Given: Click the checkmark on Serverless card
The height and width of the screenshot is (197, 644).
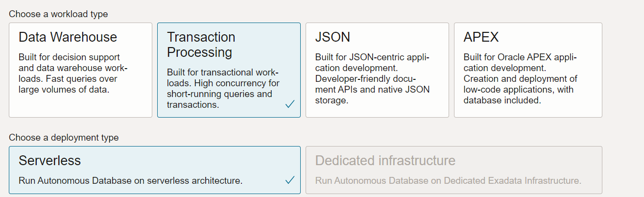Looking at the screenshot, I should point(290,180).
